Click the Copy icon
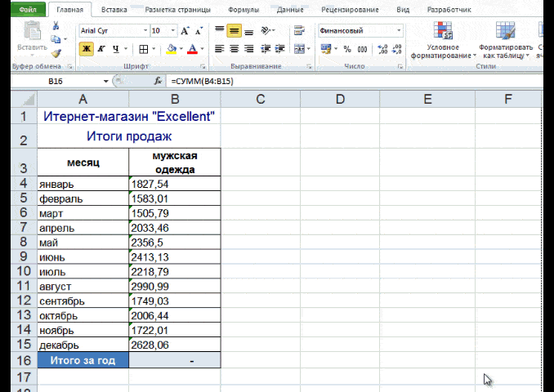 [55, 39]
